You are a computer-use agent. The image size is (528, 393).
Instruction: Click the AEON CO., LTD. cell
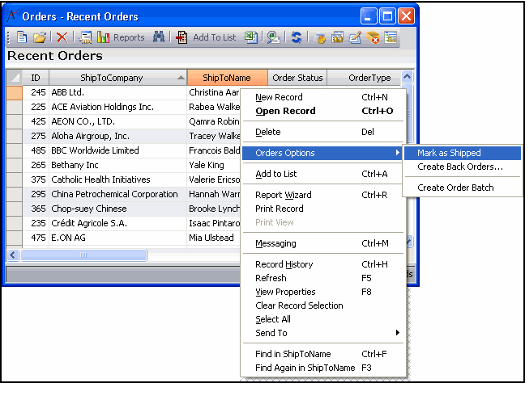(x=118, y=122)
